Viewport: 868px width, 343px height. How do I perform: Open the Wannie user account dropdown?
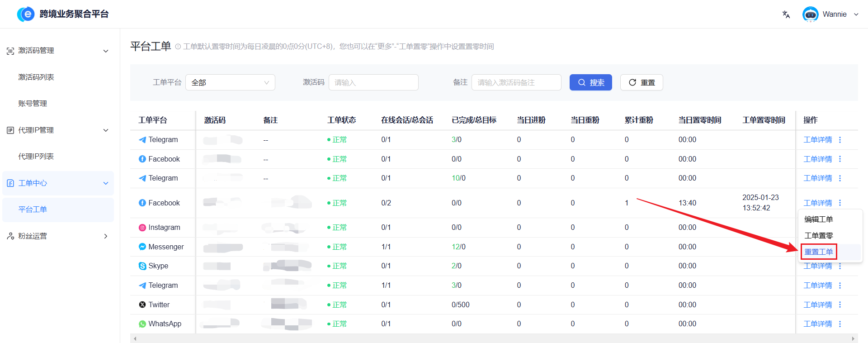pos(856,14)
